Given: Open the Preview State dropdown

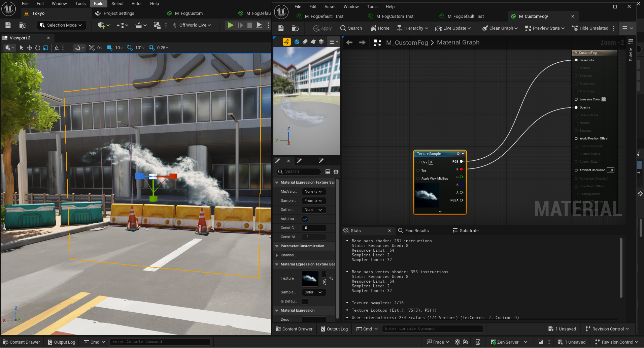Looking at the screenshot, I should pyautogui.click(x=545, y=28).
